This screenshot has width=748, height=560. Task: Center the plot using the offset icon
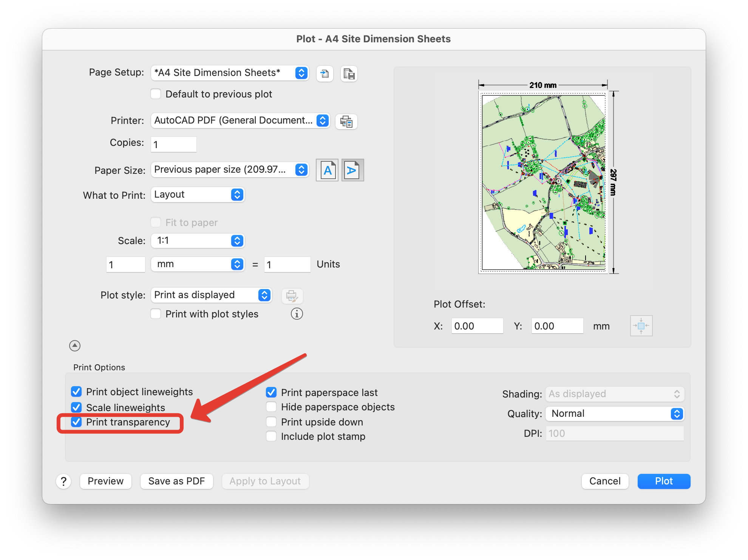click(x=641, y=325)
